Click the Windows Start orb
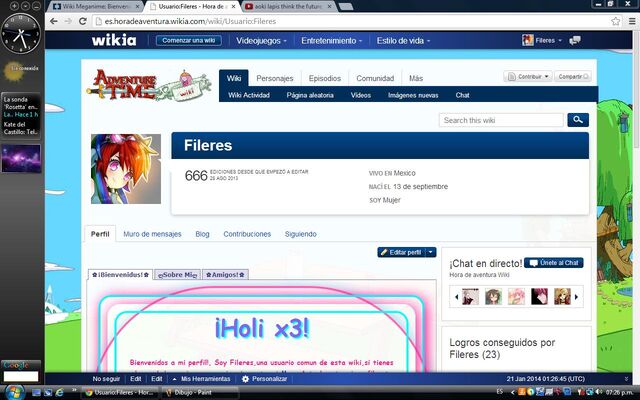This screenshot has height=400, width=640. click(x=13, y=392)
